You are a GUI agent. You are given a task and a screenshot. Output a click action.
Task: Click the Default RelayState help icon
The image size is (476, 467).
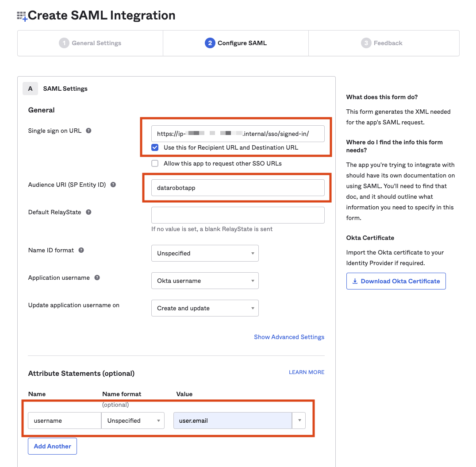(x=88, y=212)
